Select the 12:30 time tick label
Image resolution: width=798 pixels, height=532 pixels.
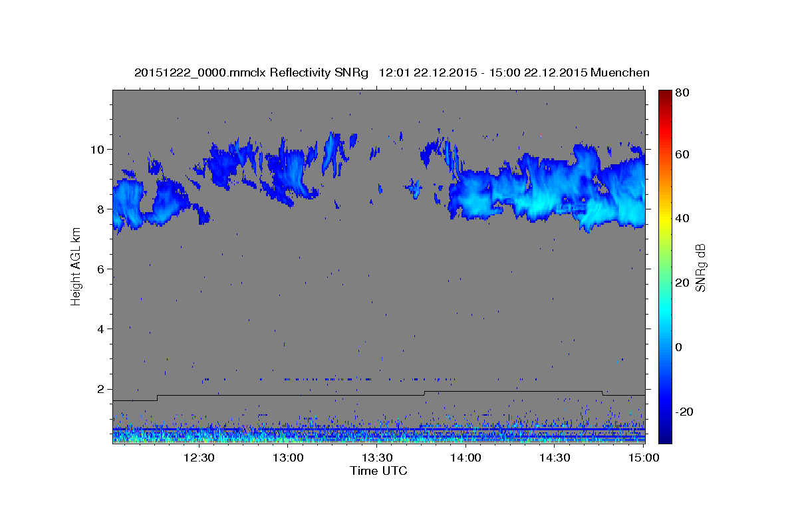198,458
